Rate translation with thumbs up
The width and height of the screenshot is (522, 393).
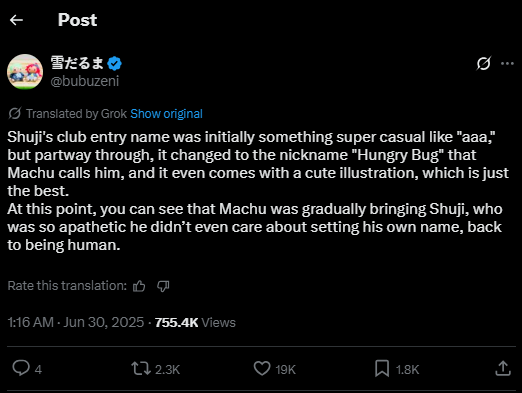tap(139, 286)
